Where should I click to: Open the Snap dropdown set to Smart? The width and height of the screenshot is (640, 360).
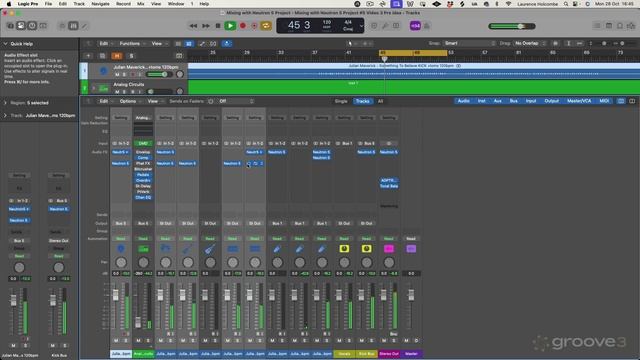click(469, 43)
